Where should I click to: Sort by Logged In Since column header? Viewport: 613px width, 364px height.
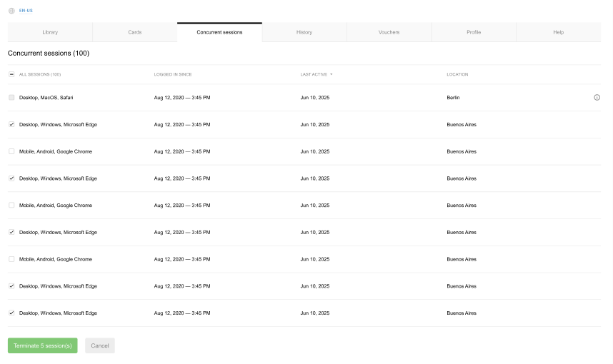pos(173,74)
